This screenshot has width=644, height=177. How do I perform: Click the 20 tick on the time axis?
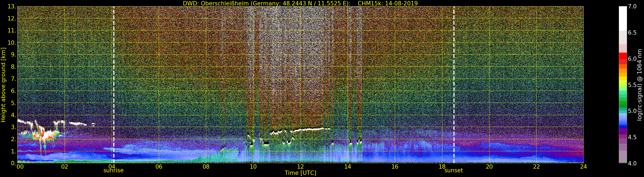click(x=489, y=167)
